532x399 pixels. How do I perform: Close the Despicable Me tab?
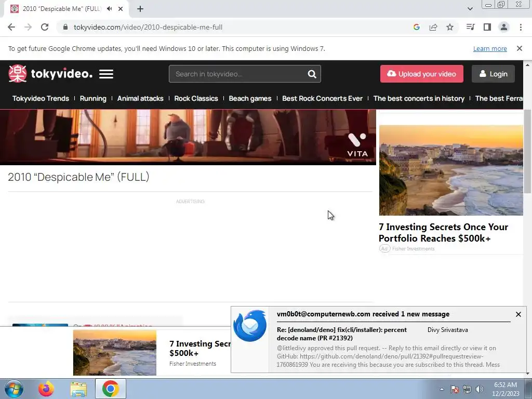pos(121,9)
